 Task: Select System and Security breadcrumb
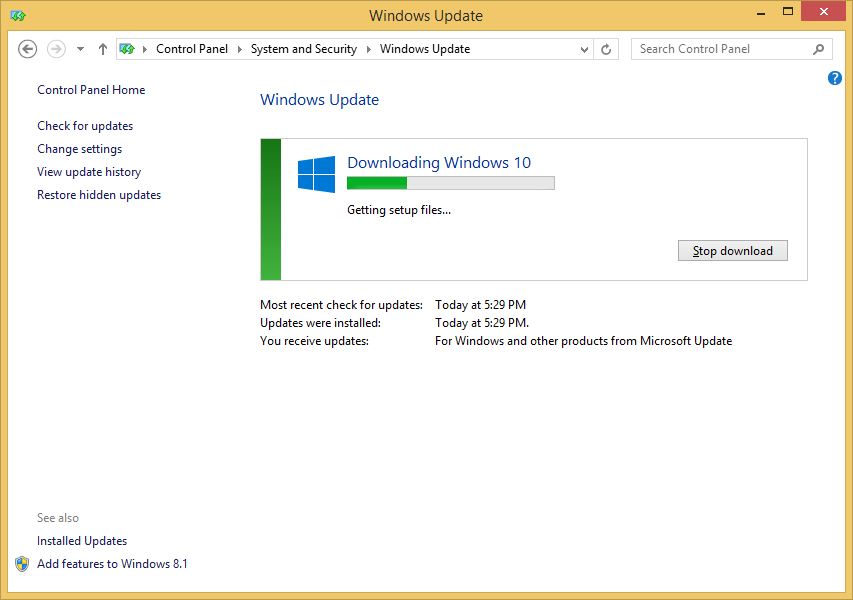304,49
